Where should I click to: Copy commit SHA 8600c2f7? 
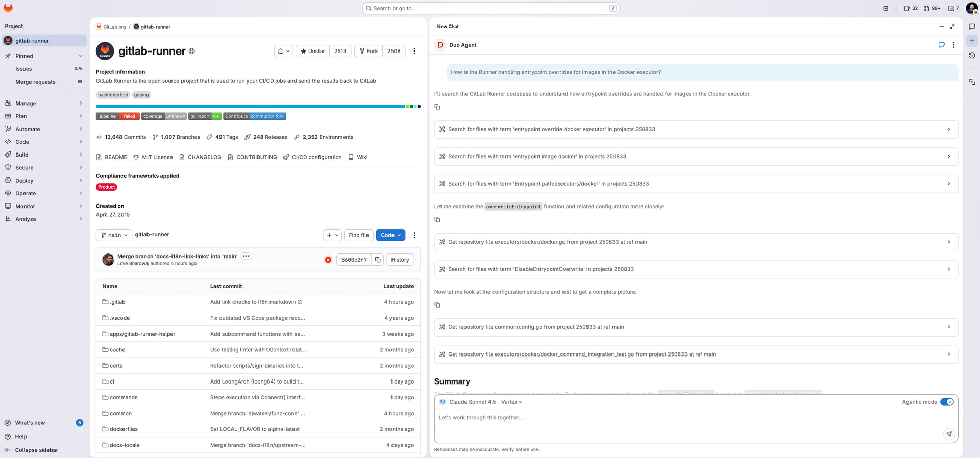(378, 260)
